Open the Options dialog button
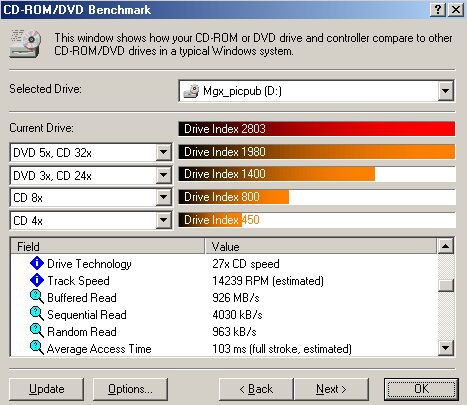 click(130, 389)
